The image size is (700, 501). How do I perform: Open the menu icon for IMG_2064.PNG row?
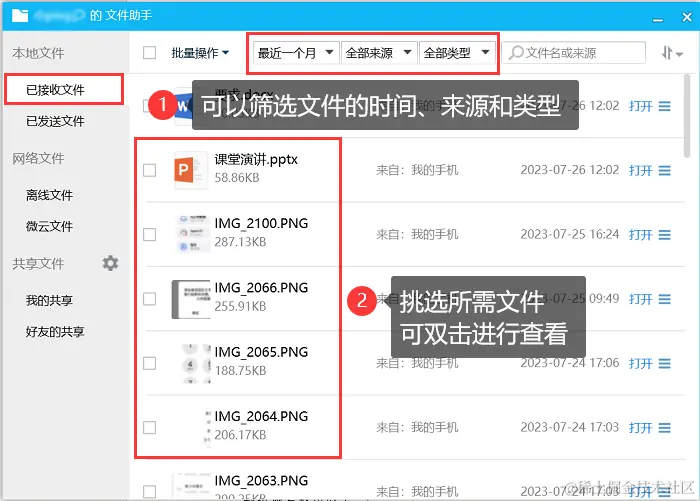664,428
